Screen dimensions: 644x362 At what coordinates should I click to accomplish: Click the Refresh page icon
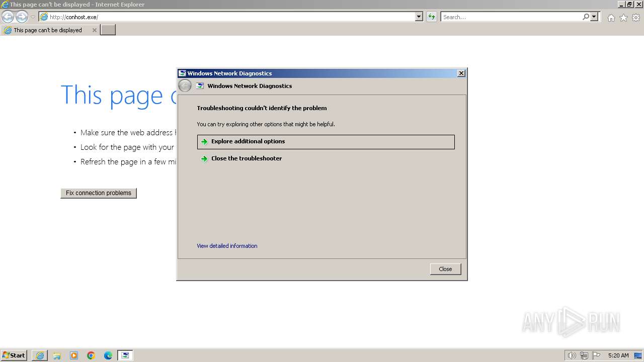431,17
